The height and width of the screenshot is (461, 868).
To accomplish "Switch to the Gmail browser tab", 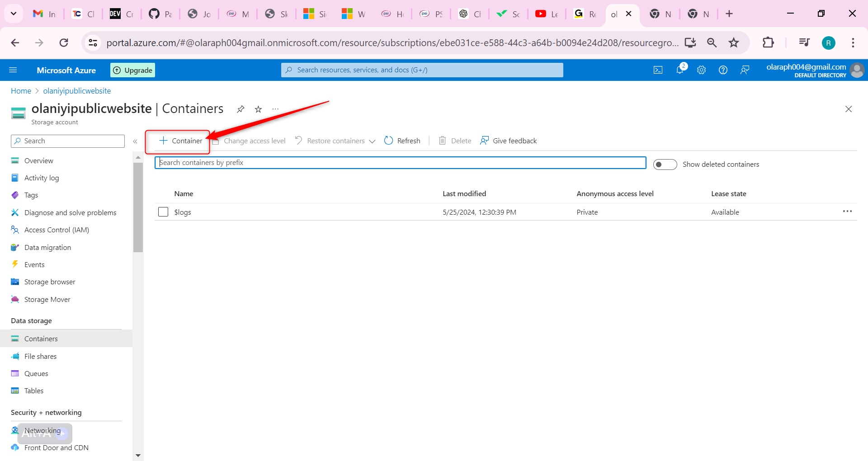I will point(44,14).
